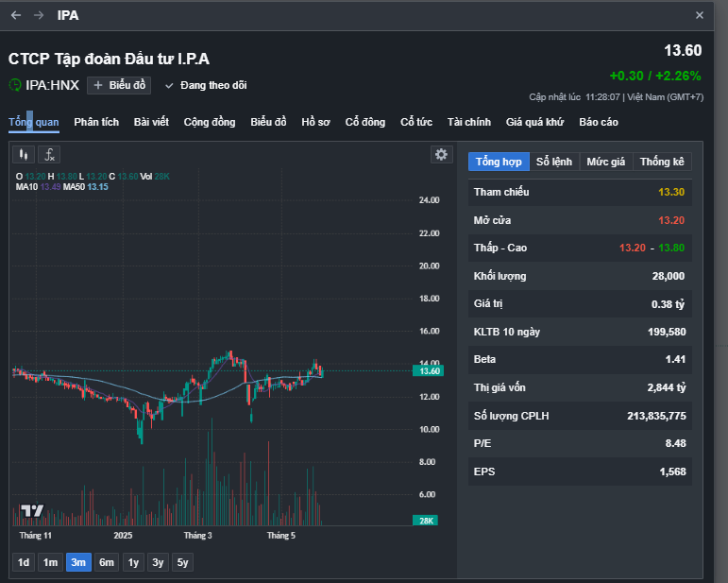Set chart range to 6m

pyautogui.click(x=107, y=562)
